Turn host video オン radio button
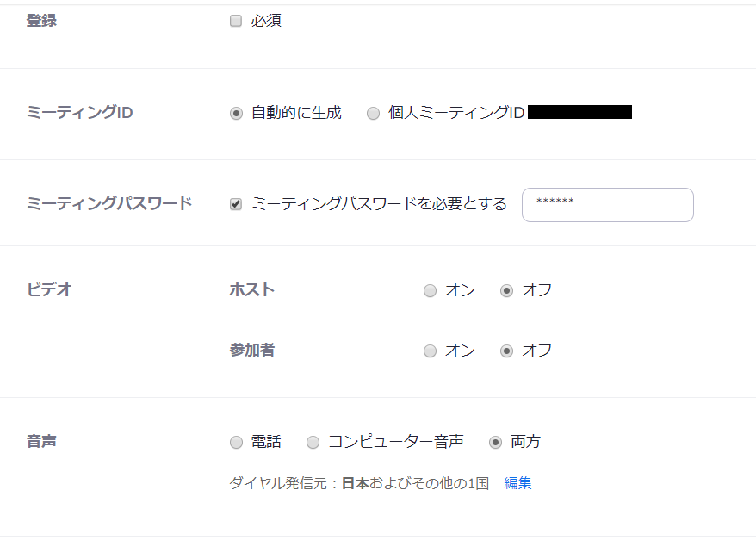756x540 pixels. point(430,291)
